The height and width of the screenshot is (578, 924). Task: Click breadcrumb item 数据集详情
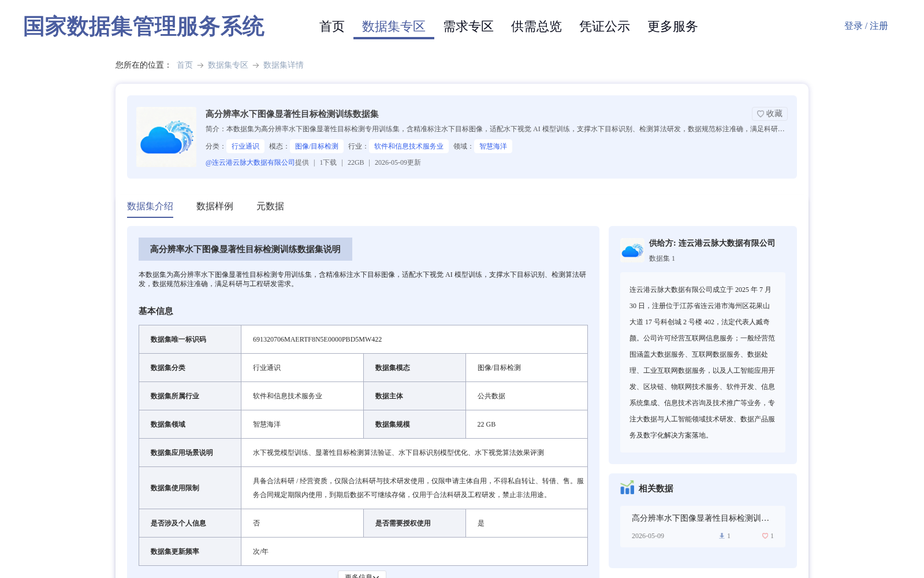coord(284,65)
